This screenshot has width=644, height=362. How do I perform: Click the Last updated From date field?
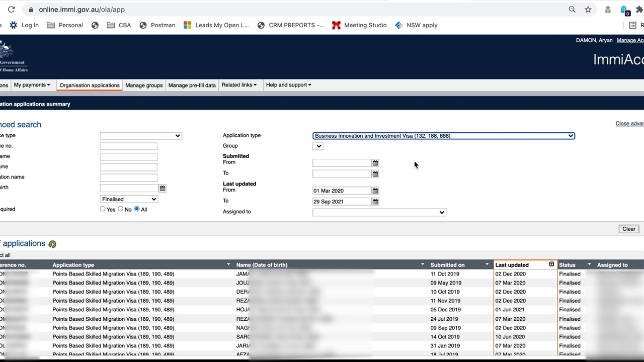pyautogui.click(x=342, y=191)
